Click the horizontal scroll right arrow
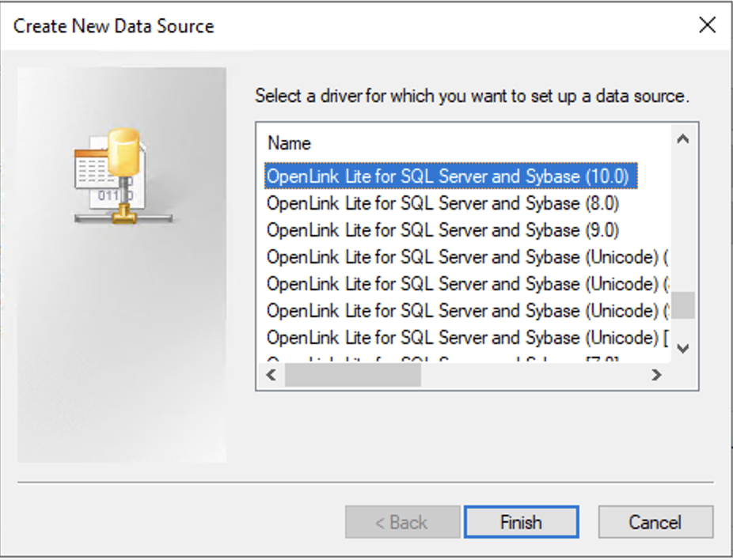The image size is (733, 560). click(x=656, y=376)
